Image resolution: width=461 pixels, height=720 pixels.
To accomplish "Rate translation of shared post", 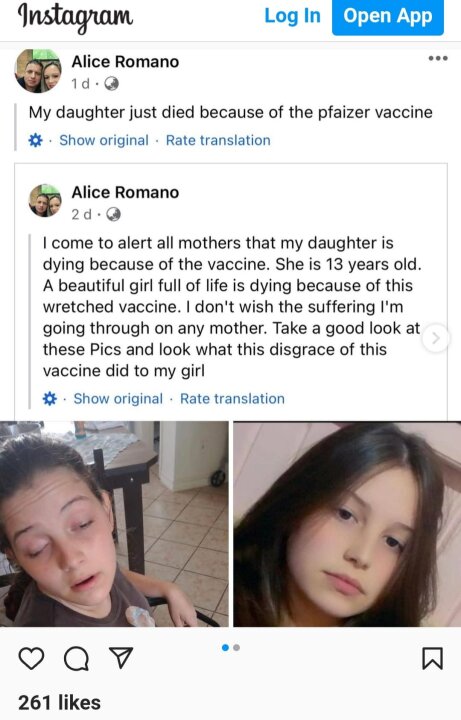I will [232, 399].
